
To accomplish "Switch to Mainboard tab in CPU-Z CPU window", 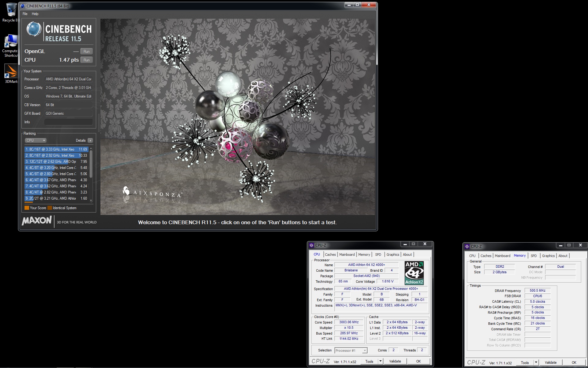I will click(347, 255).
